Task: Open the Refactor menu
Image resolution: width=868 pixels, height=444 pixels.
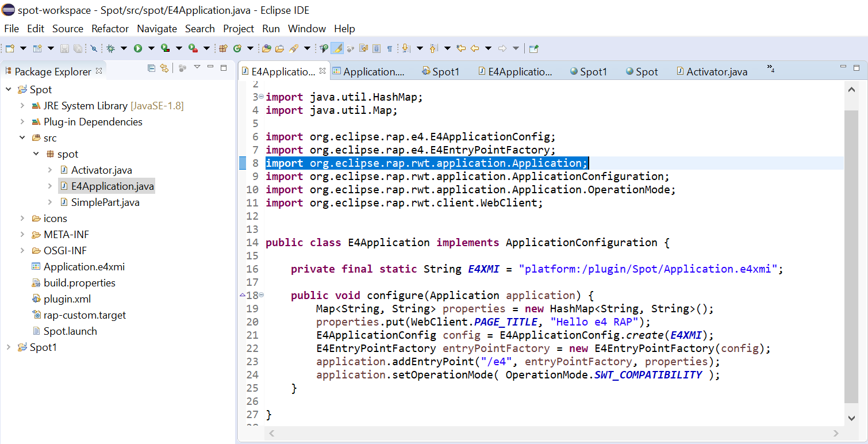Action: pos(110,28)
